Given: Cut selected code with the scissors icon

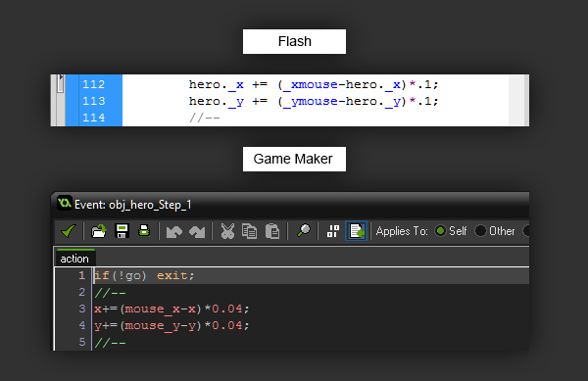Looking at the screenshot, I should click(x=227, y=231).
